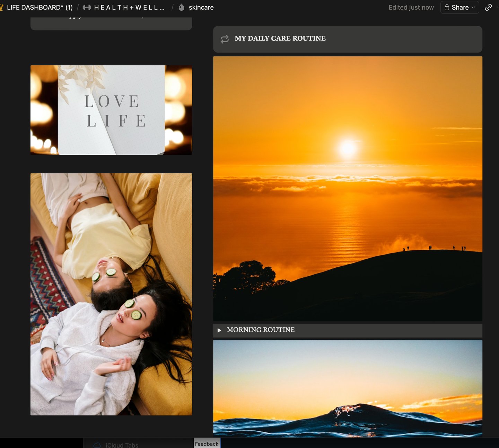The image size is (499, 448).
Task: Open the HEALTH + WELL breadcrumb
Action: click(124, 7)
